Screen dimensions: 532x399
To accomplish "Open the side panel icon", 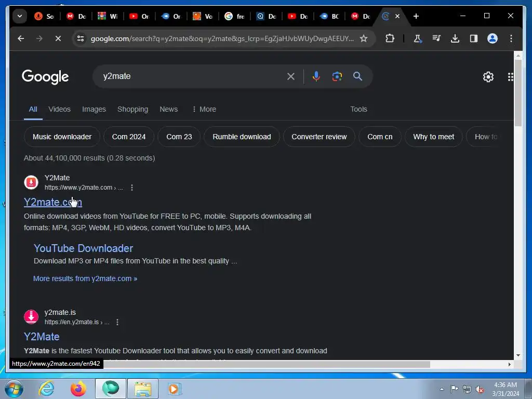I will click(474, 38).
